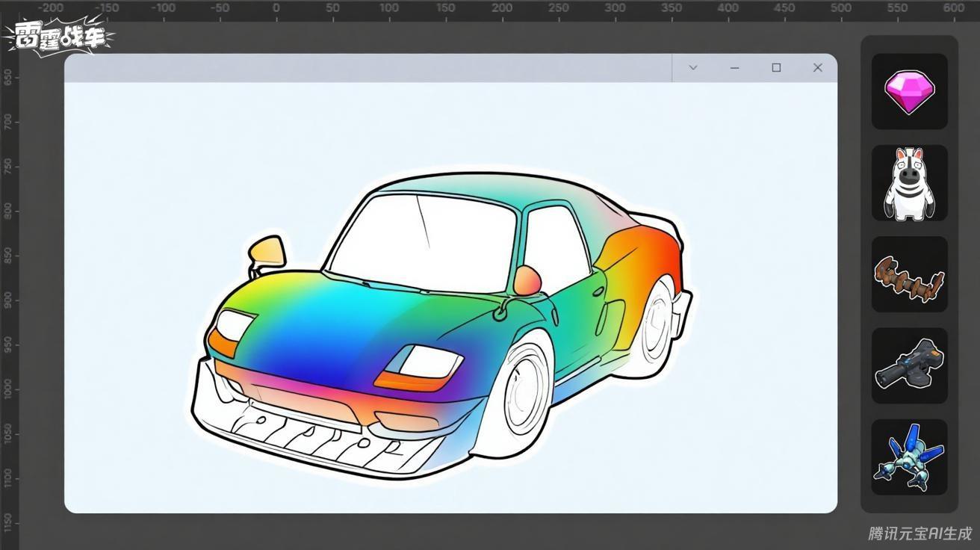980x550 pixels.
Task: Minimize the car preview window
Action: coord(735,68)
